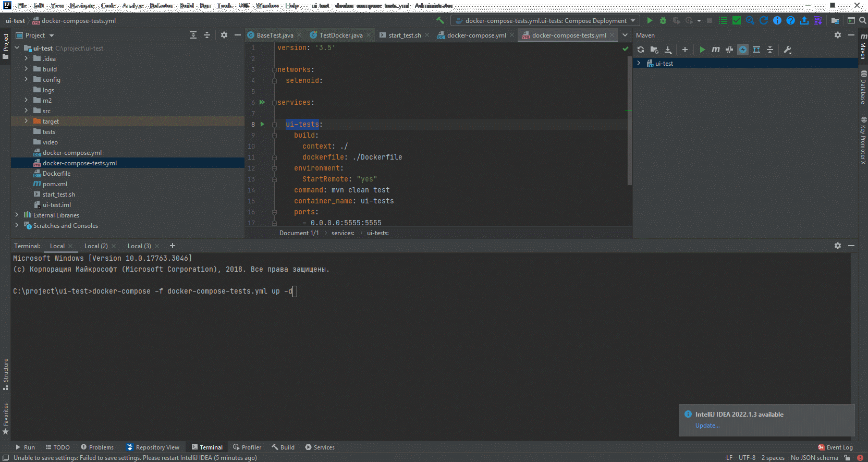The width and height of the screenshot is (868, 462).
Task: Select pom.xml in the Project tree
Action: coord(55,184)
